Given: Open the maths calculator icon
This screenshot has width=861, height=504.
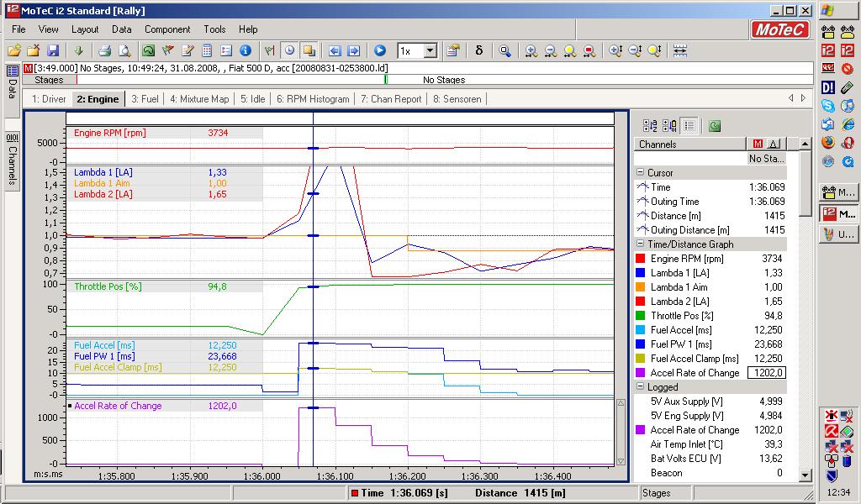Looking at the screenshot, I should tap(207, 51).
